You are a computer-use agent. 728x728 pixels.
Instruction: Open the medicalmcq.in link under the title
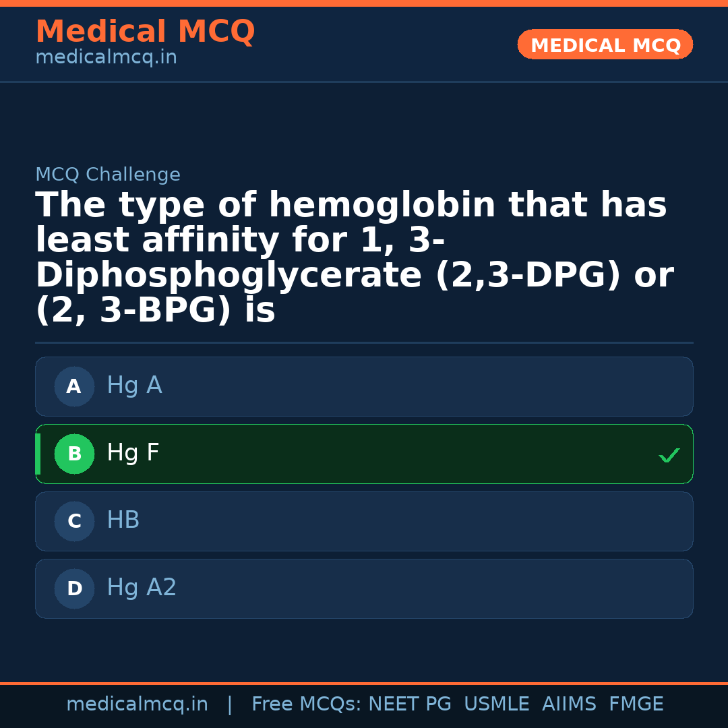pos(106,58)
